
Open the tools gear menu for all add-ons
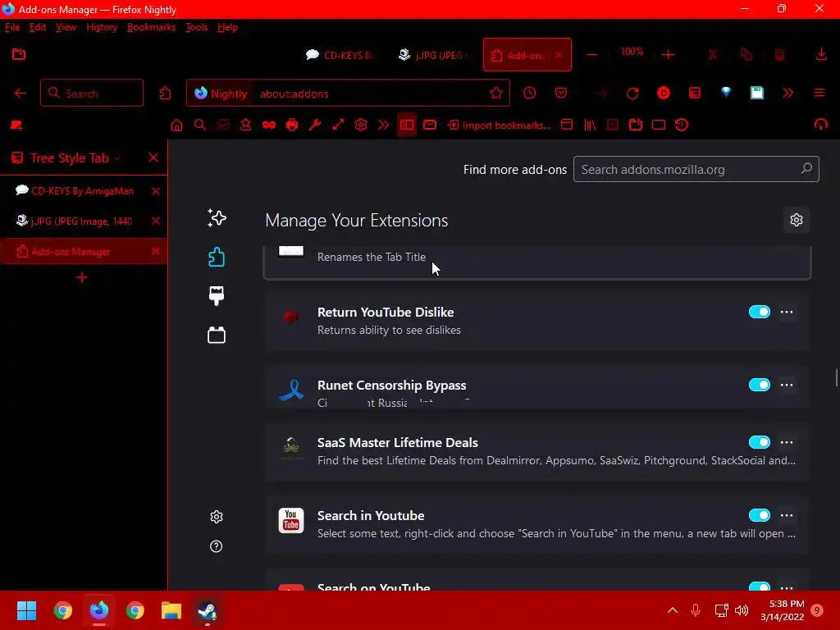coord(796,220)
